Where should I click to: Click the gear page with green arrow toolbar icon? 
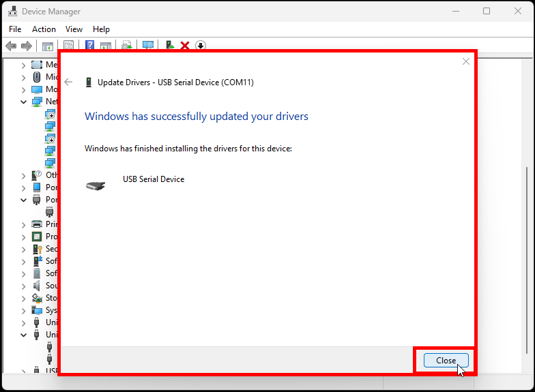(127, 46)
